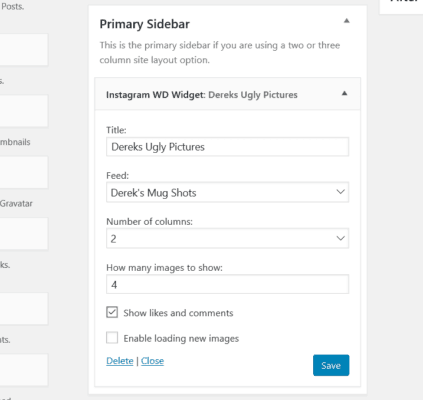Screen dimensions: 423x400
Task: Click the Primary Sidebar heading
Action: [x=145, y=24]
